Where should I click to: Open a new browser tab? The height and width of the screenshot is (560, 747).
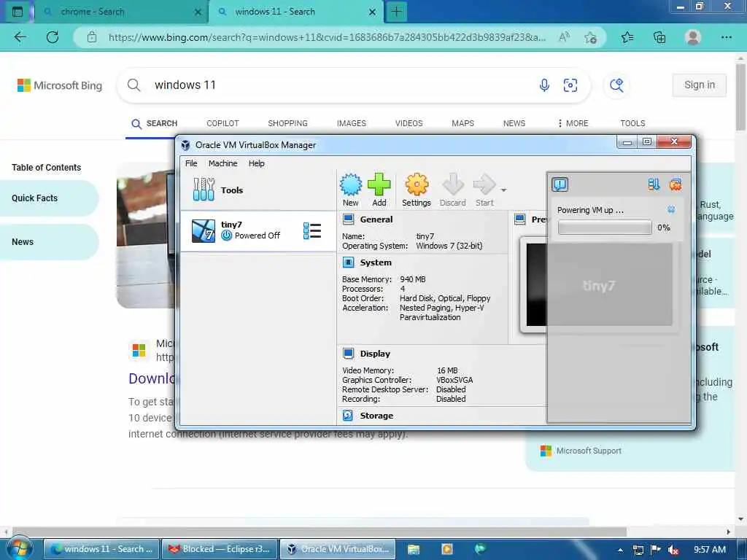(396, 12)
